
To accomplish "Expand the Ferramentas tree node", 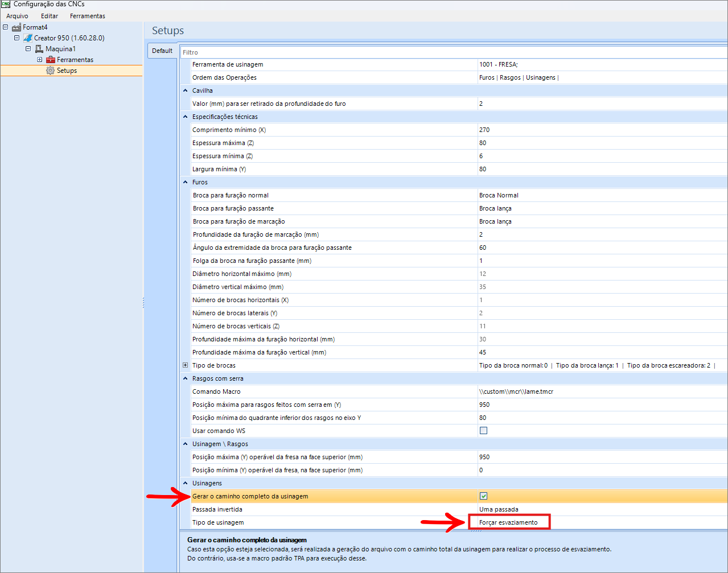I will click(x=39, y=60).
